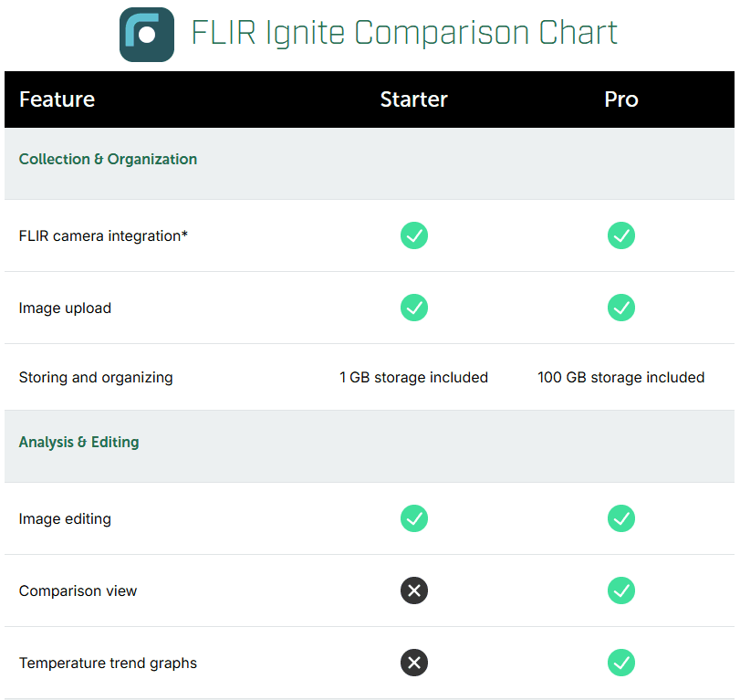The width and height of the screenshot is (740, 700).
Task: Select the Analysis & Editing section header
Action: pos(79,442)
